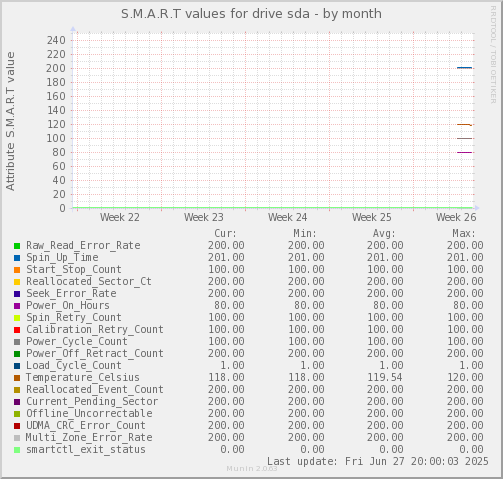Select the Power_Off_Retract_Count legend label
Viewport: 503px width, 479px height.
(95, 354)
